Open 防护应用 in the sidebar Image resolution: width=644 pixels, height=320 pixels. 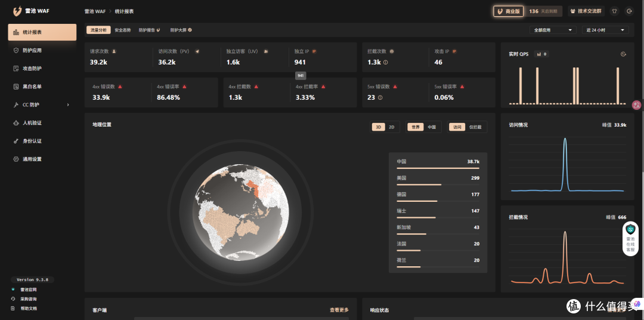click(x=42, y=50)
